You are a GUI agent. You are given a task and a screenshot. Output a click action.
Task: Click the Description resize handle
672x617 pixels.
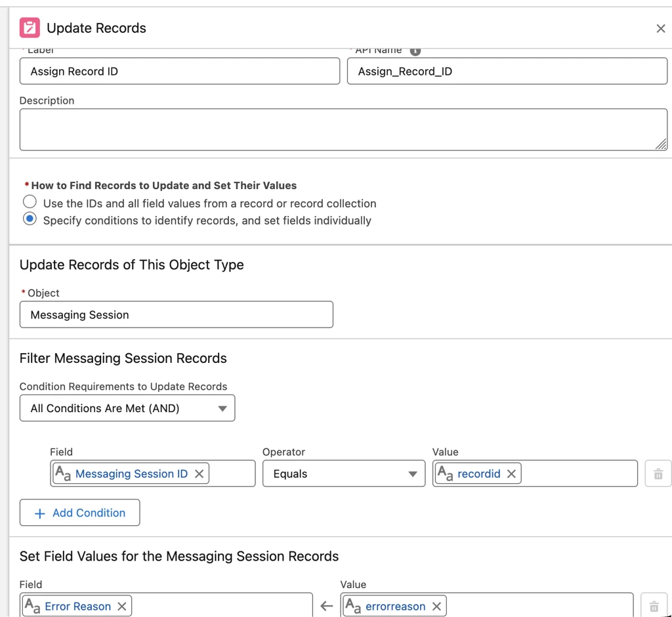[661, 144]
